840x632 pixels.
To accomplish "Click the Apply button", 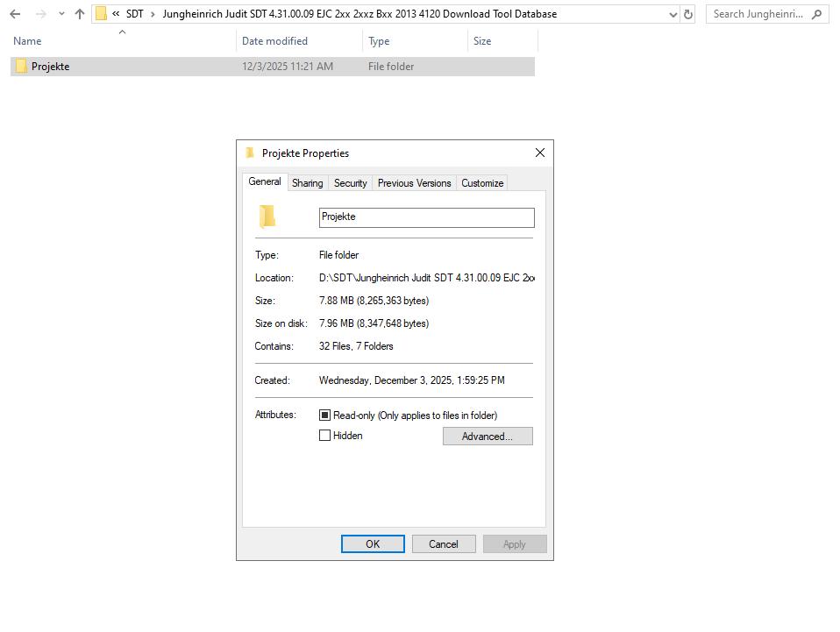I will pyautogui.click(x=515, y=544).
